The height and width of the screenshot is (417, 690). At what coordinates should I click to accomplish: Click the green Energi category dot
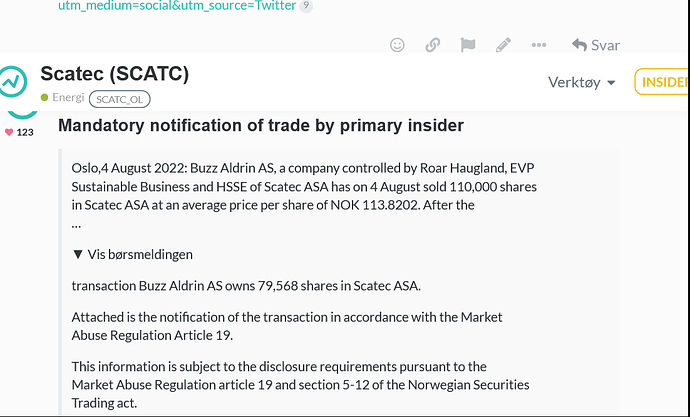[x=44, y=97]
